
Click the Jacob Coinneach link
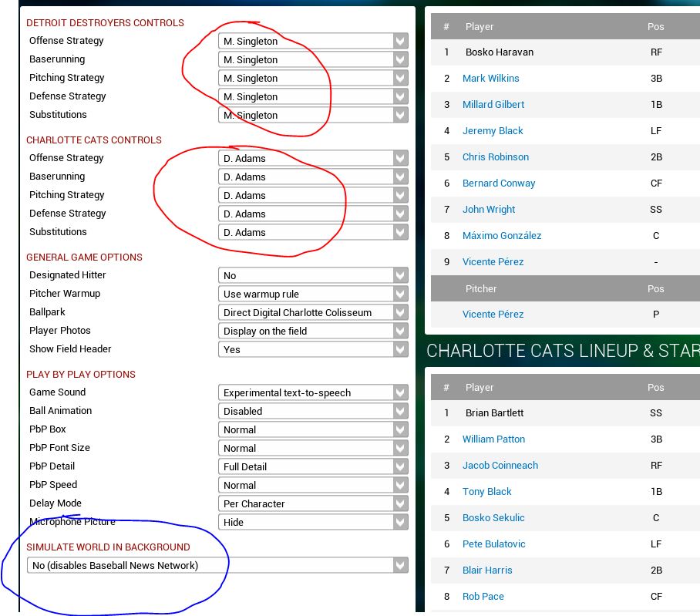(500, 466)
